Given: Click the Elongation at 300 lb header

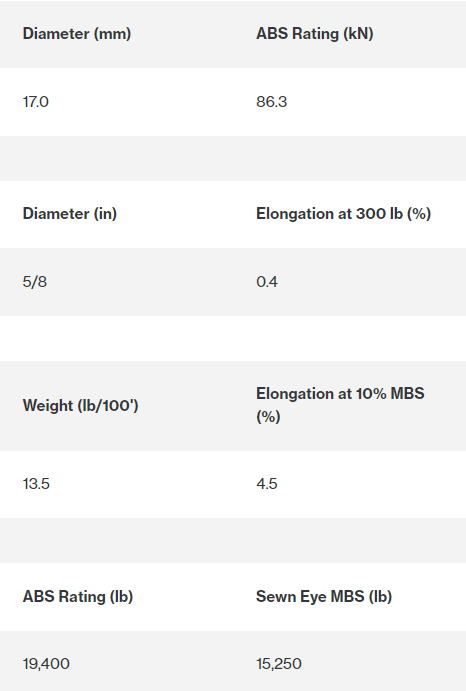Looking at the screenshot, I should tap(343, 214).
